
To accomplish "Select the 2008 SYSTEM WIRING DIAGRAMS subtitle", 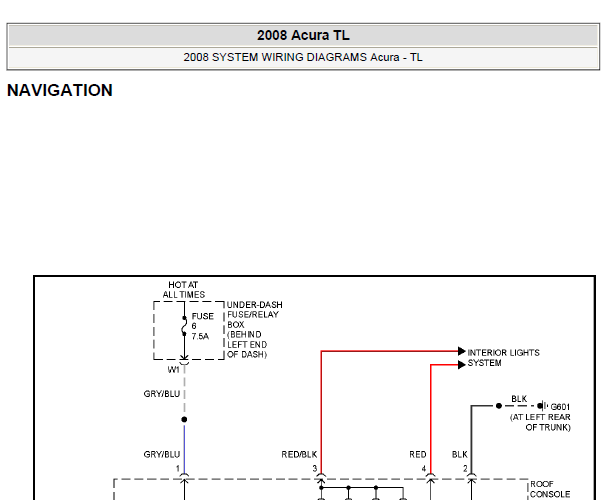I will tap(303, 57).
